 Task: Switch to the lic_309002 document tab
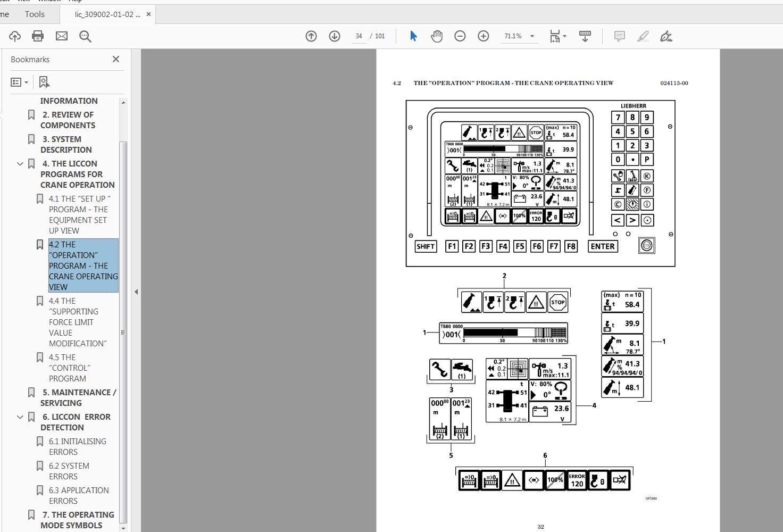coord(106,14)
